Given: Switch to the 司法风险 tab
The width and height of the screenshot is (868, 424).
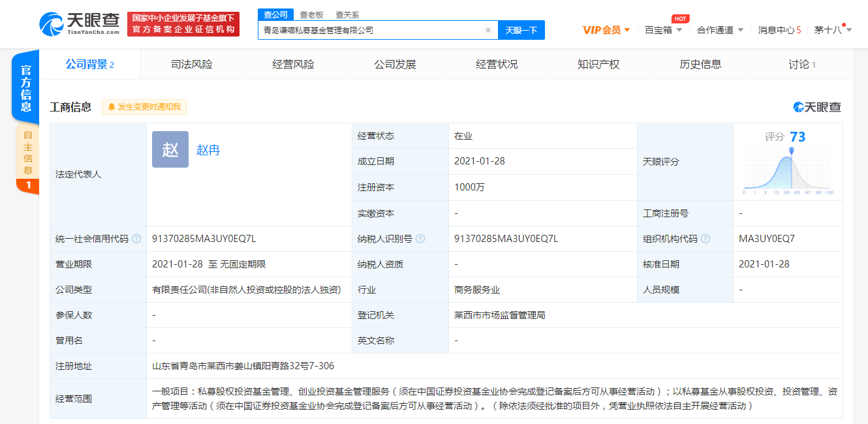Looking at the screenshot, I should 191,64.
